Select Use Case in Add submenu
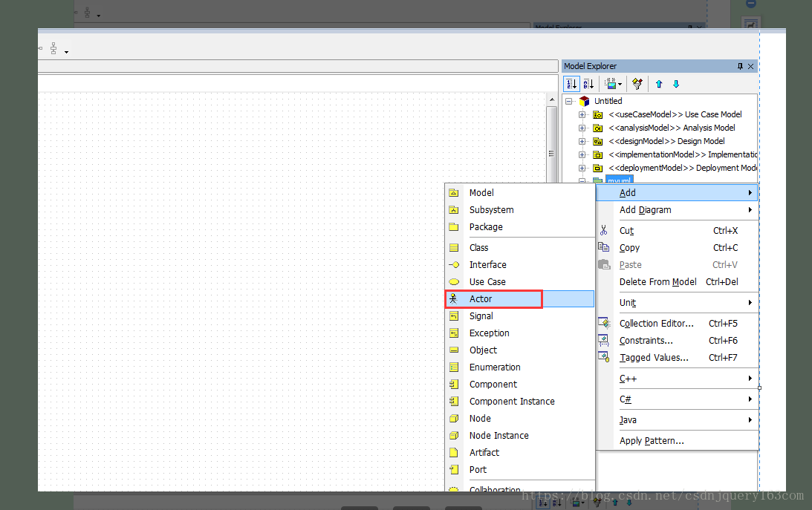 pos(520,282)
